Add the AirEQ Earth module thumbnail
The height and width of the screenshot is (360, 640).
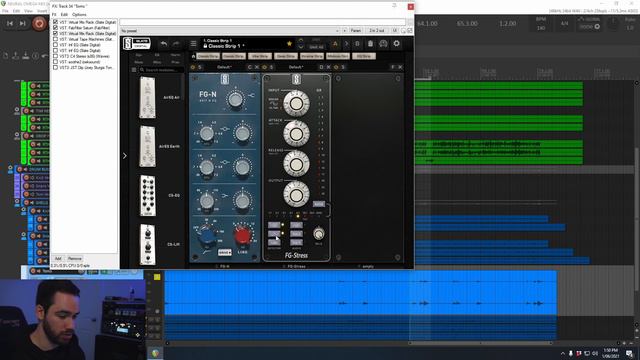coord(147,146)
